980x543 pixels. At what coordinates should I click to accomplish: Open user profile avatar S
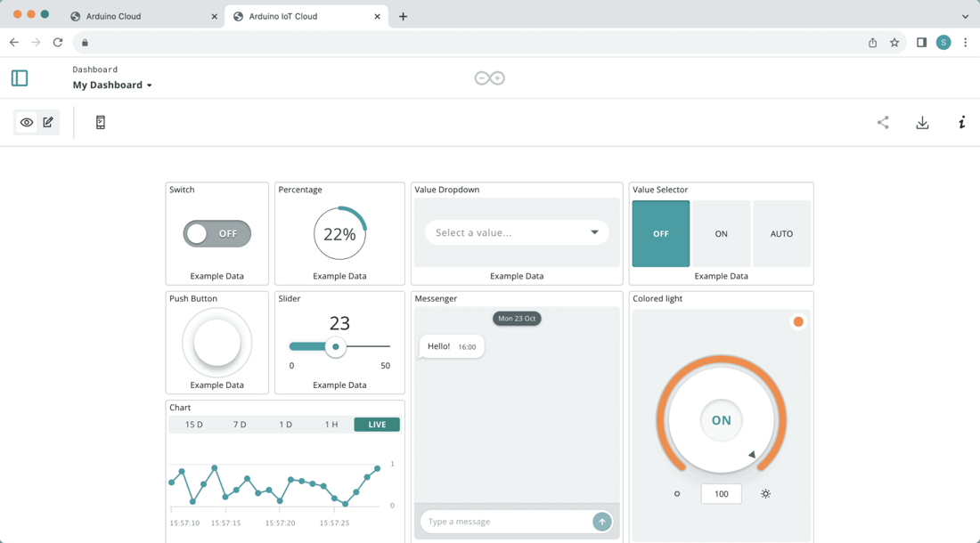943,43
